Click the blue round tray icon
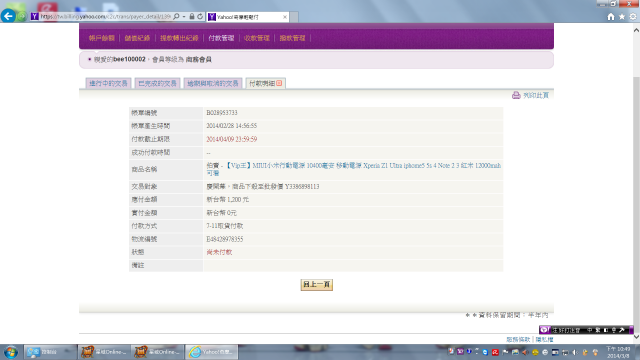Viewport: 640px width, 360px height. click(x=485, y=352)
